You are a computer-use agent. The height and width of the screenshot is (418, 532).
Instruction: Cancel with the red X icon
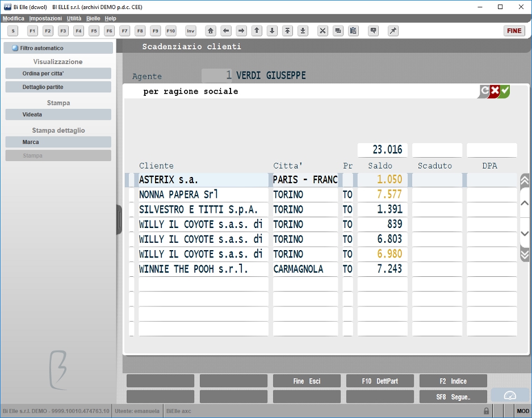(x=495, y=91)
